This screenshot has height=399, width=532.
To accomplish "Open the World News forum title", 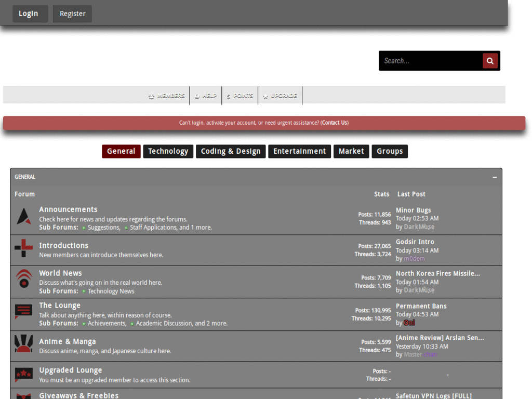I will click(x=60, y=273).
